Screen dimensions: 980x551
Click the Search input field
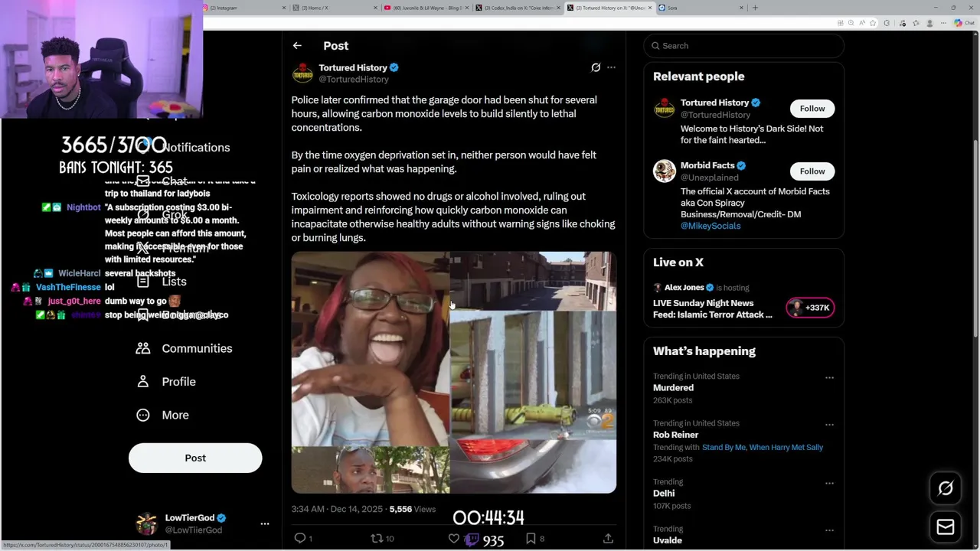(x=743, y=46)
